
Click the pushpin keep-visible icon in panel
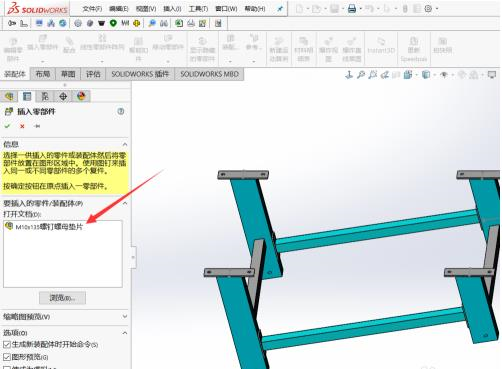pyautogui.click(x=37, y=126)
